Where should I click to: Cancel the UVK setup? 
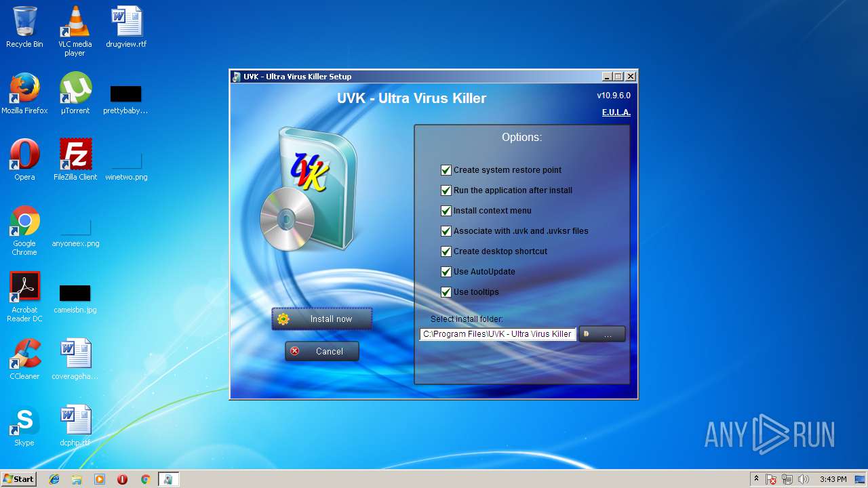[322, 351]
